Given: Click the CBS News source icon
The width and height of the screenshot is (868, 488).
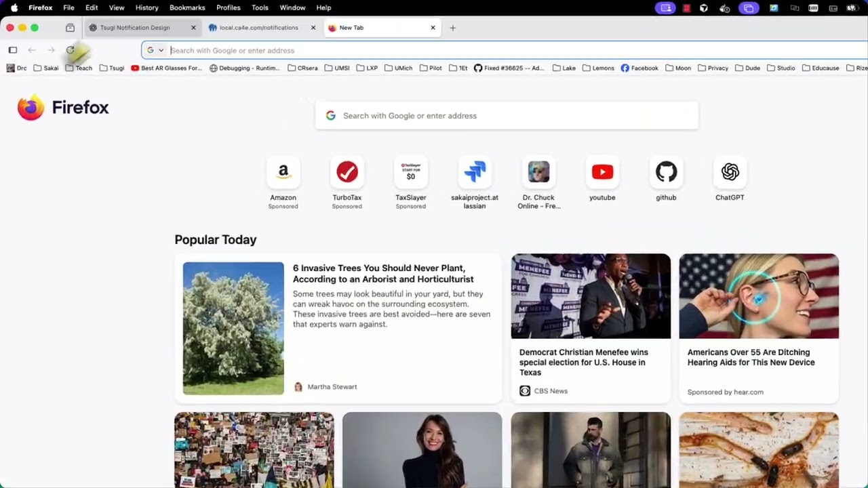Looking at the screenshot, I should pyautogui.click(x=525, y=391).
